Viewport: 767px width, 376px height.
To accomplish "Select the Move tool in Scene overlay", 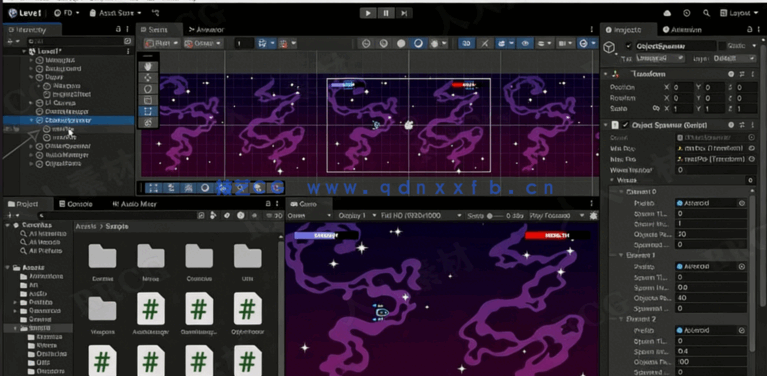I will 149,77.
